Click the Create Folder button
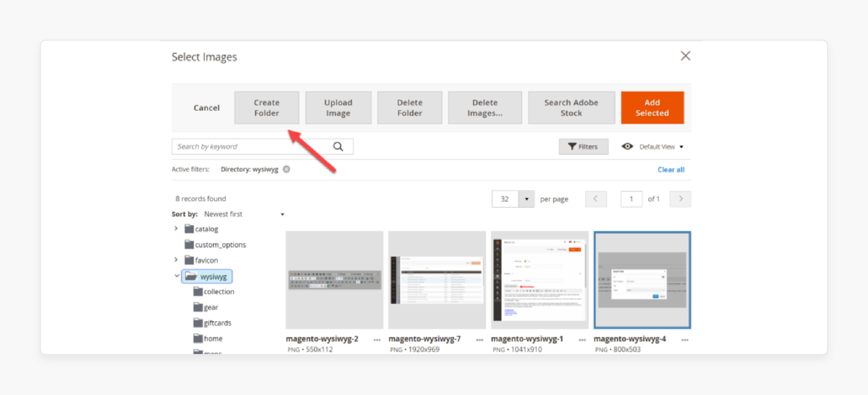This screenshot has height=395, width=868. click(267, 107)
